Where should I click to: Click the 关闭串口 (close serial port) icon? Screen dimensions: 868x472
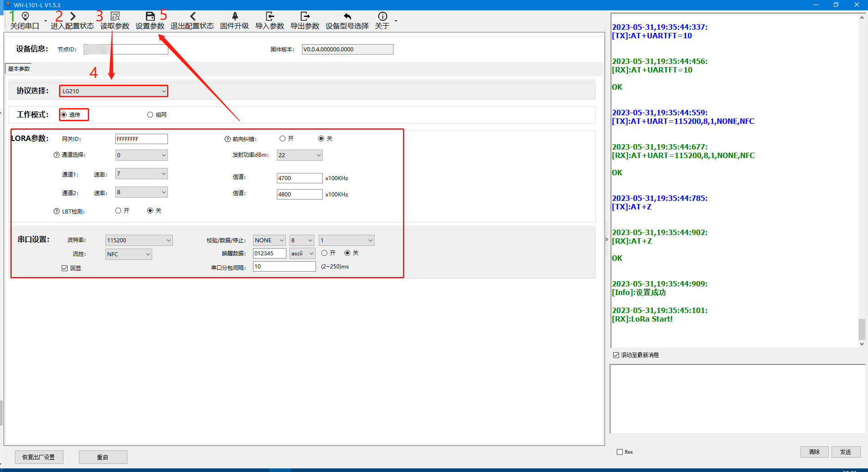[x=25, y=17]
